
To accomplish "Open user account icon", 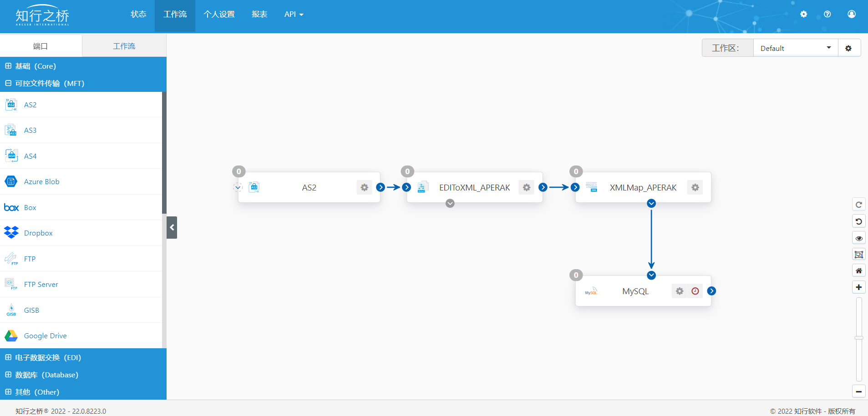I will (x=852, y=14).
